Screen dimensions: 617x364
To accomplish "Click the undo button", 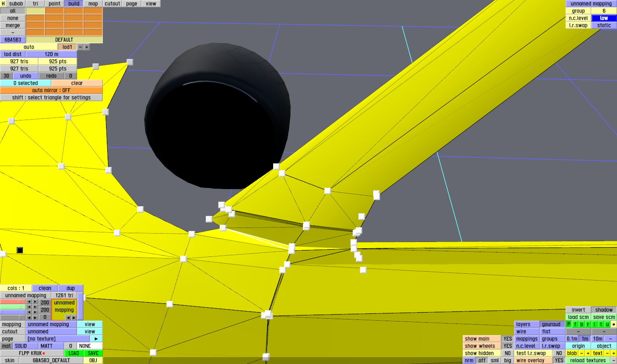I will coord(26,76).
